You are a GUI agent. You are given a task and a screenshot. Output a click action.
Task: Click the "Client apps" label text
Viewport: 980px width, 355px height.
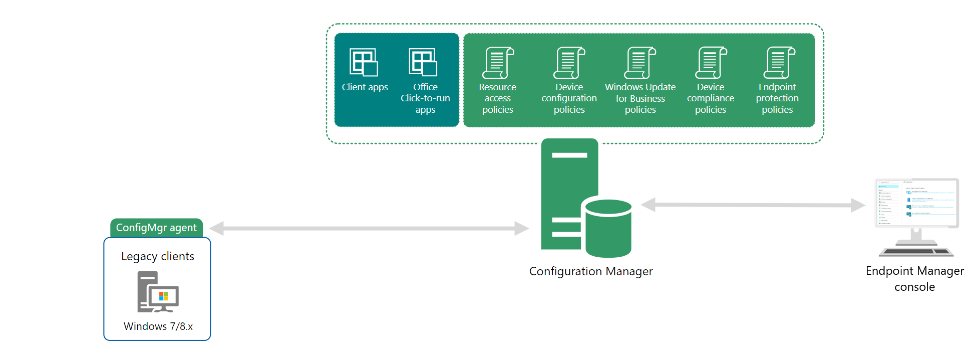[365, 87]
